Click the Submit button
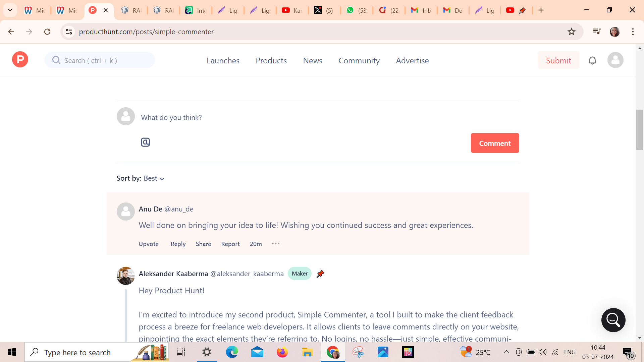 tap(558, 60)
